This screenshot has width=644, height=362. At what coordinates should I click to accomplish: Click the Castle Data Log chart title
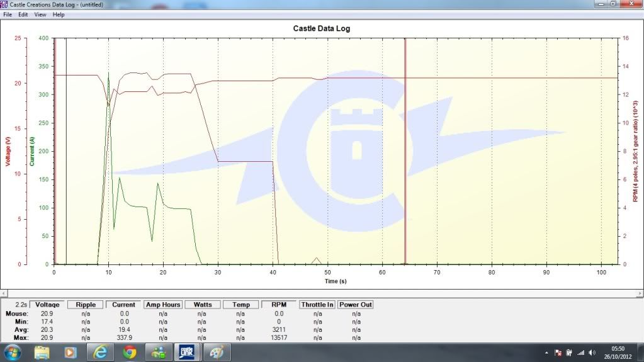pos(322,28)
